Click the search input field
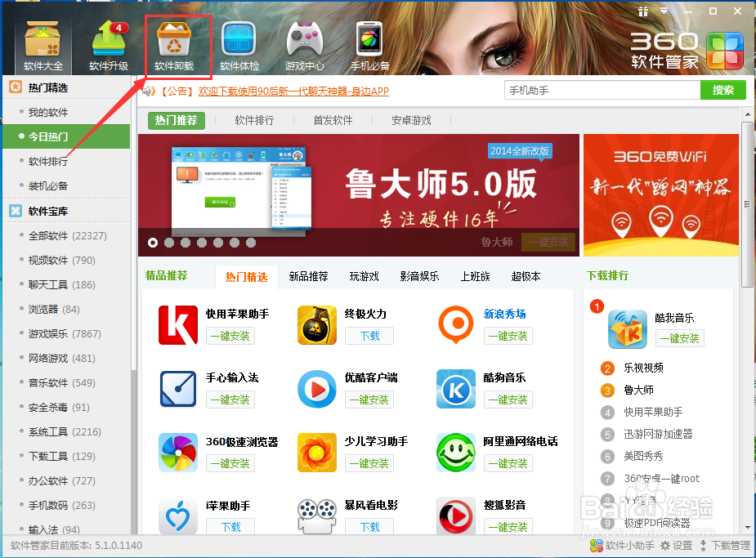Viewport: 756px width, 558px height. click(x=602, y=90)
